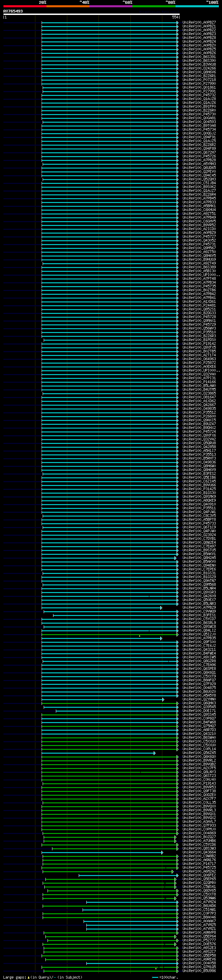Choose the UniRef100_A9NVP8 label
This screenshot has height=980, width=222.
coord(199,932)
